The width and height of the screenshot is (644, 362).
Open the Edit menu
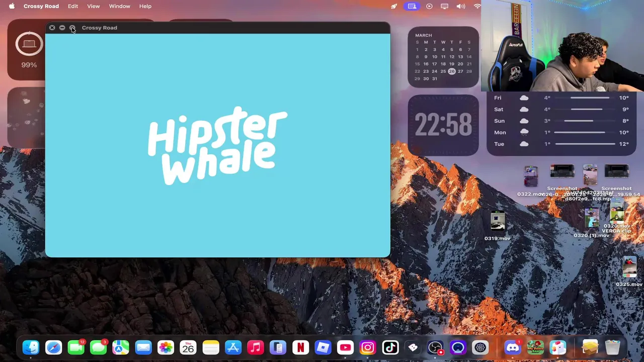[x=73, y=6]
